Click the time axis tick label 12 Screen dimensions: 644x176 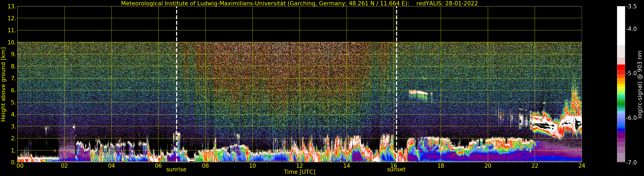(300, 166)
